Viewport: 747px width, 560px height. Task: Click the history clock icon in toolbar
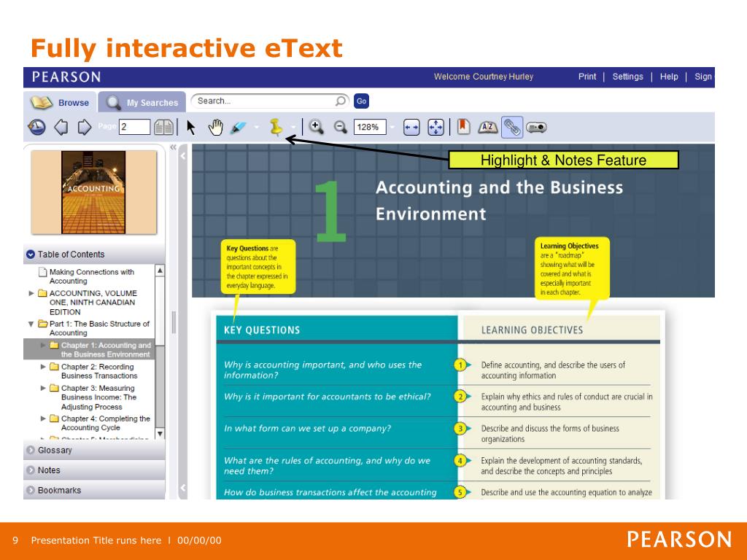tap(36, 127)
